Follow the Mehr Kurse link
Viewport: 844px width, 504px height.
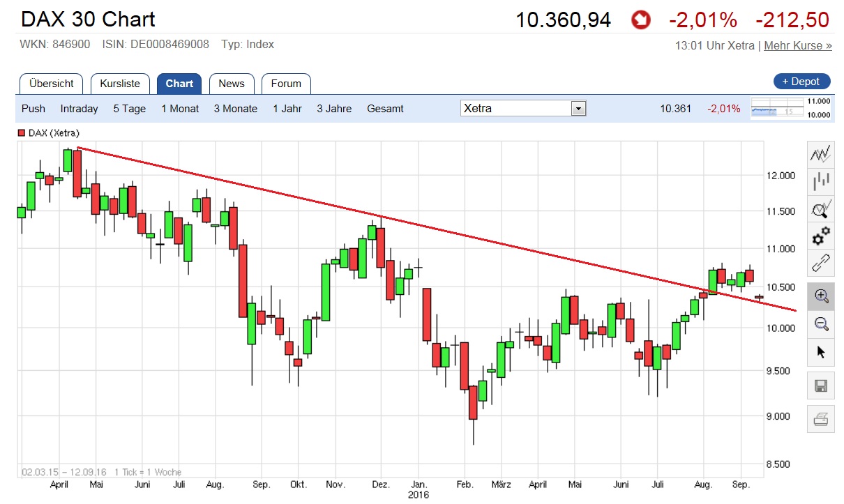tap(797, 45)
